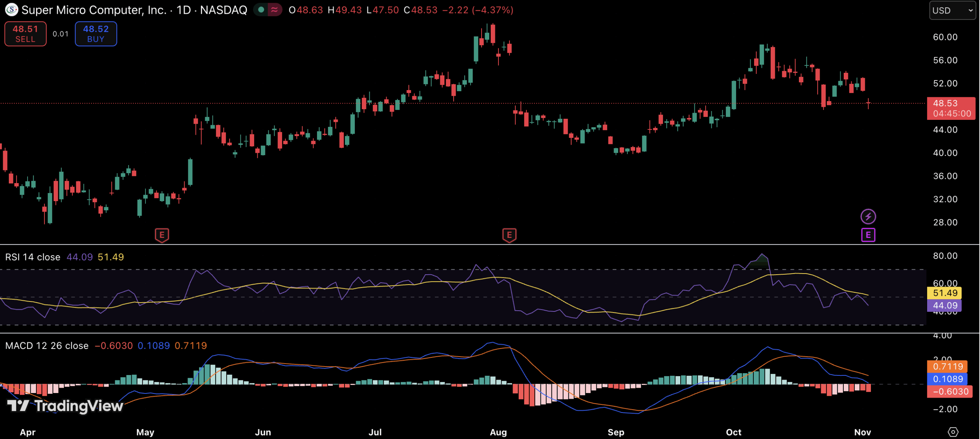Select the RSI 14 close indicator label
980x439 pixels.
(x=33, y=257)
